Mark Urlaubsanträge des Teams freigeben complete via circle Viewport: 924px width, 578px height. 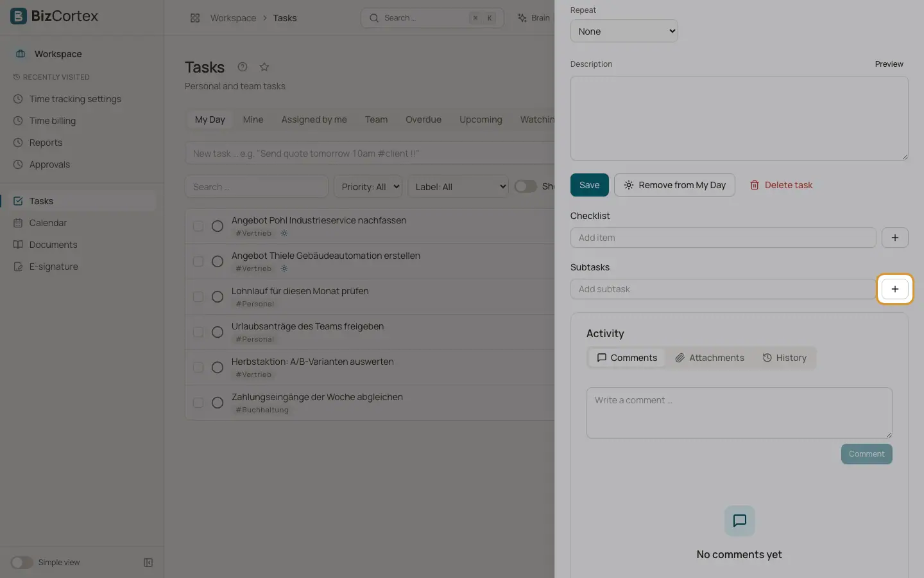pyautogui.click(x=218, y=332)
